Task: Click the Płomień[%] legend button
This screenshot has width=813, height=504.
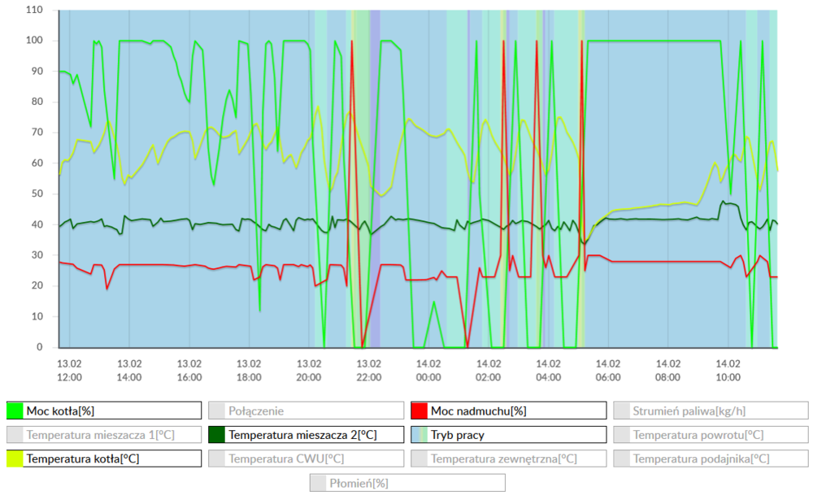Action: 406,482
